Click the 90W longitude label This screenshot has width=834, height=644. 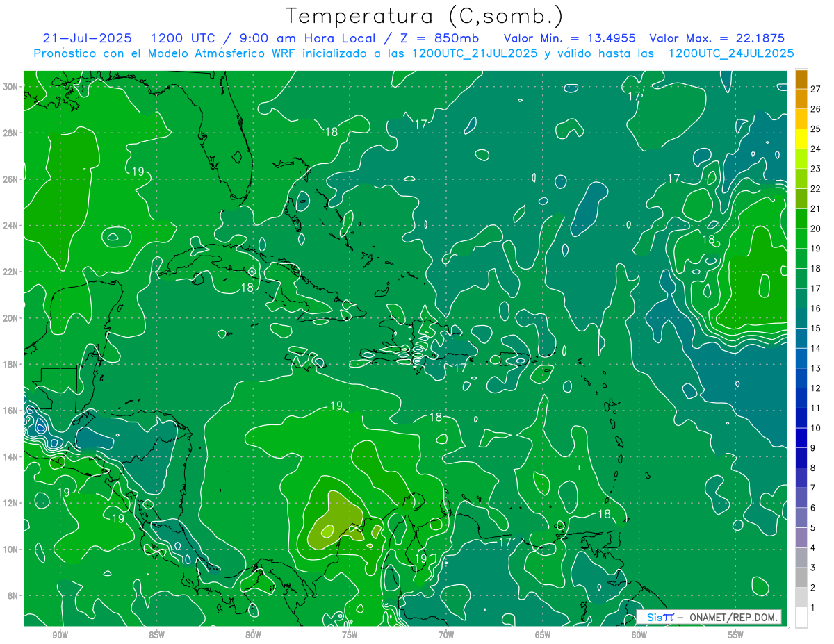tap(60, 636)
